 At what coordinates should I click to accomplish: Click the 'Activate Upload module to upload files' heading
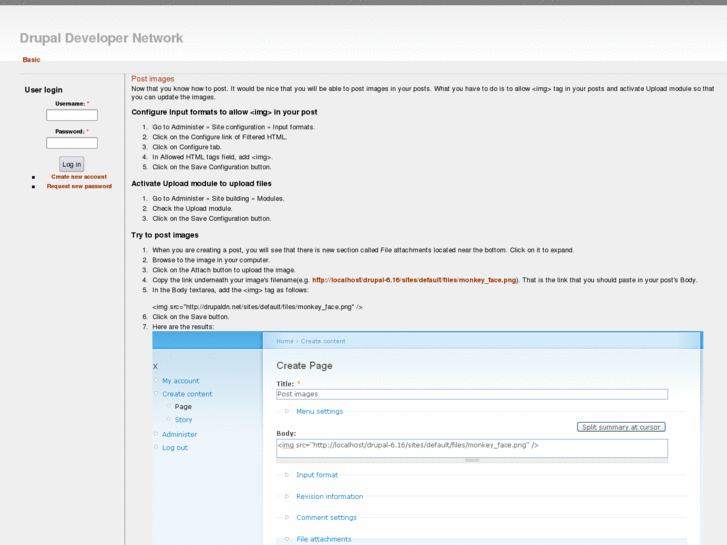coord(201,184)
